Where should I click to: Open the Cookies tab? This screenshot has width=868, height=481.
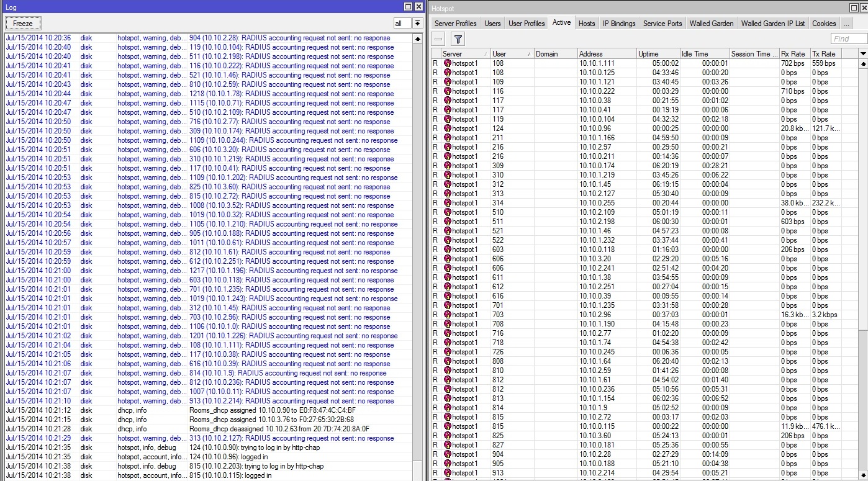824,24
